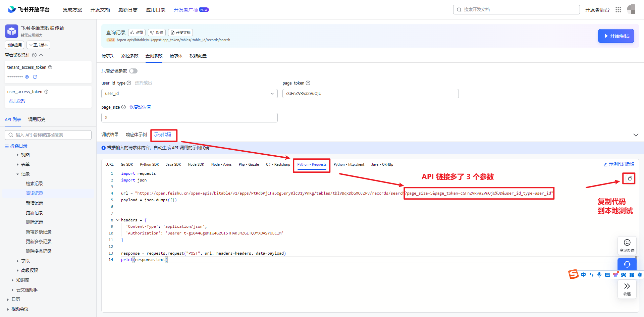
Task: Open Sogou toolbox grid icon
Action: tap(632, 275)
